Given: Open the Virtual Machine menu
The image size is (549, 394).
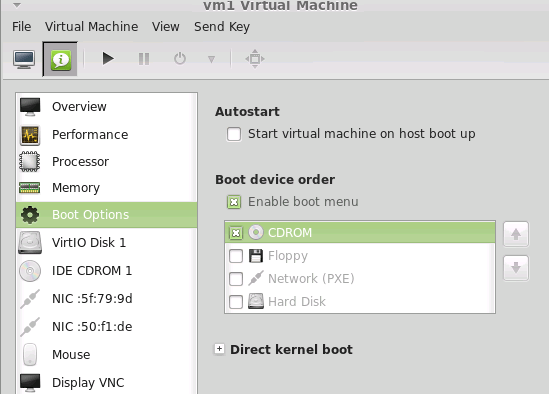Looking at the screenshot, I should pyautogui.click(x=91, y=27).
